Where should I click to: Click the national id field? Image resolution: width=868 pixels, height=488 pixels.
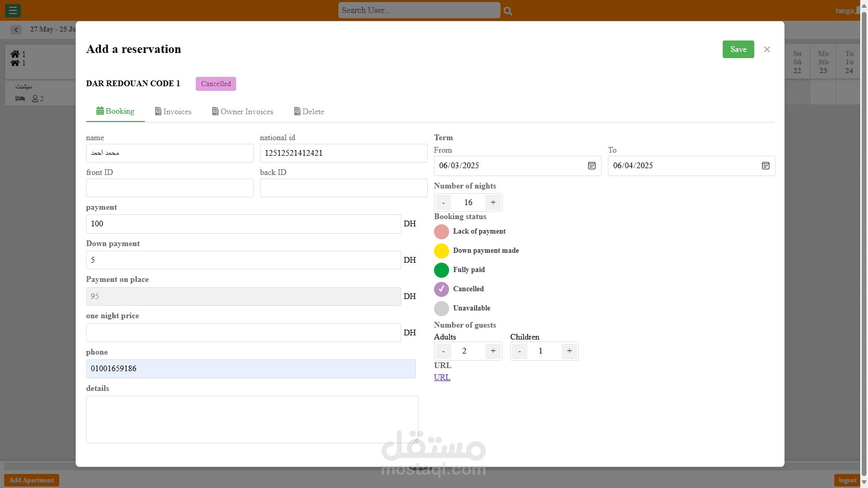pyautogui.click(x=344, y=153)
